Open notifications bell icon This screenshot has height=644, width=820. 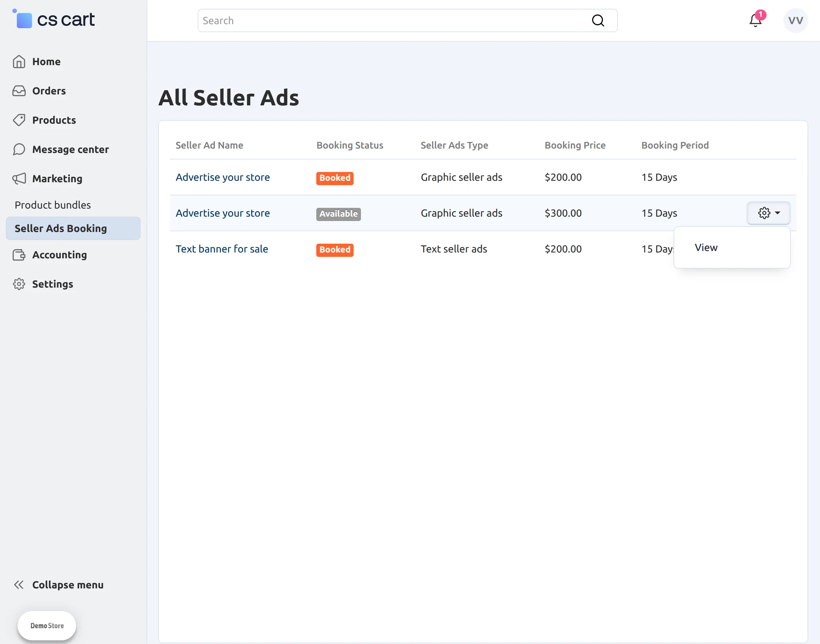(756, 20)
